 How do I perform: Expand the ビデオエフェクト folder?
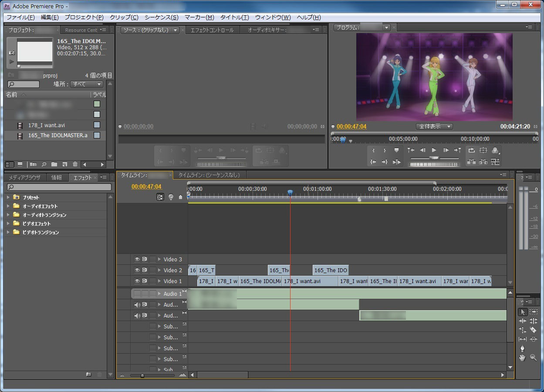tap(8, 223)
